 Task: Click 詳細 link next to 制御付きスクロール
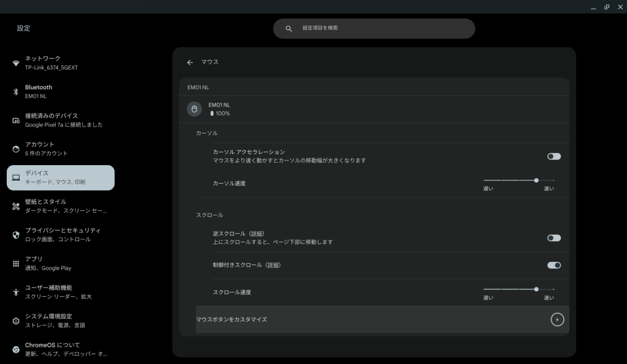(273, 265)
